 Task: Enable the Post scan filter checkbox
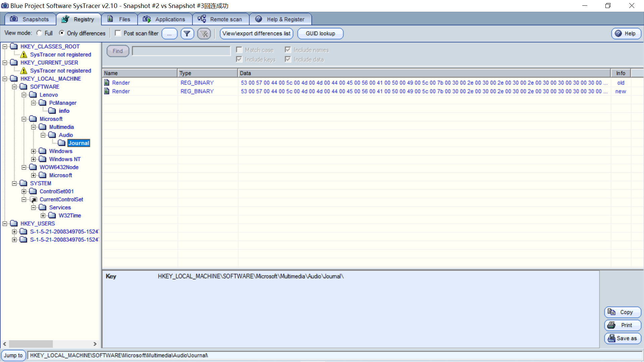pos(118,33)
